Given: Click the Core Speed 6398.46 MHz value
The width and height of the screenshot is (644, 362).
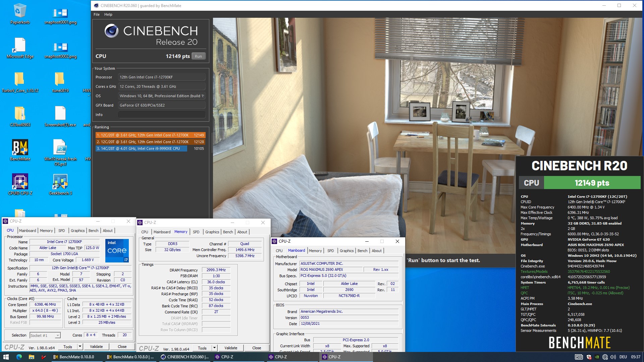Looking at the screenshot, I should tap(45, 305).
